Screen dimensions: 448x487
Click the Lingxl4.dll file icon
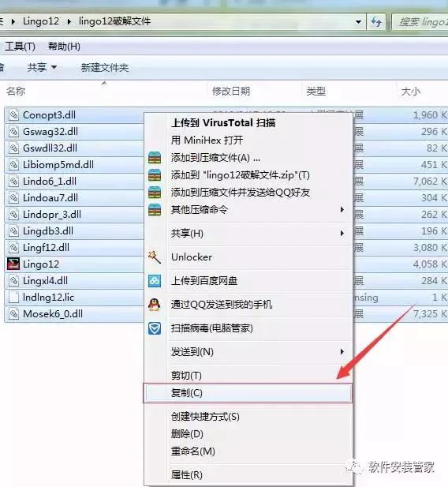(13, 281)
